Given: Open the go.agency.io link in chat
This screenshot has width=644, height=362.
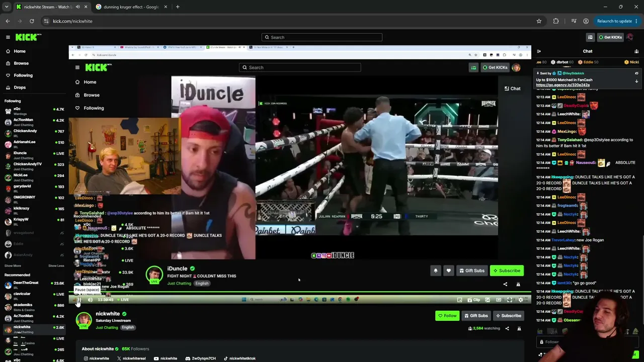Looking at the screenshot, I should [x=562, y=85].
